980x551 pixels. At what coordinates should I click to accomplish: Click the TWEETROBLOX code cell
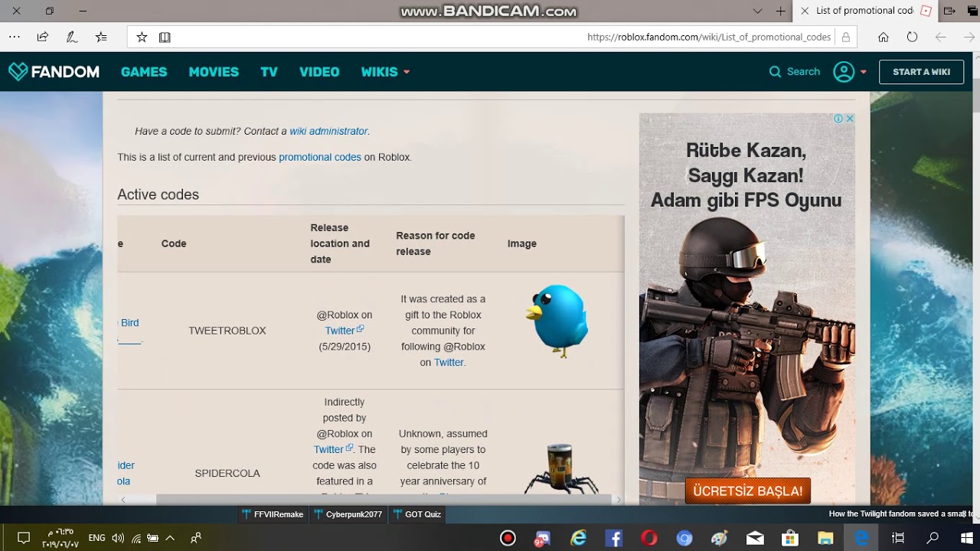coord(227,331)
